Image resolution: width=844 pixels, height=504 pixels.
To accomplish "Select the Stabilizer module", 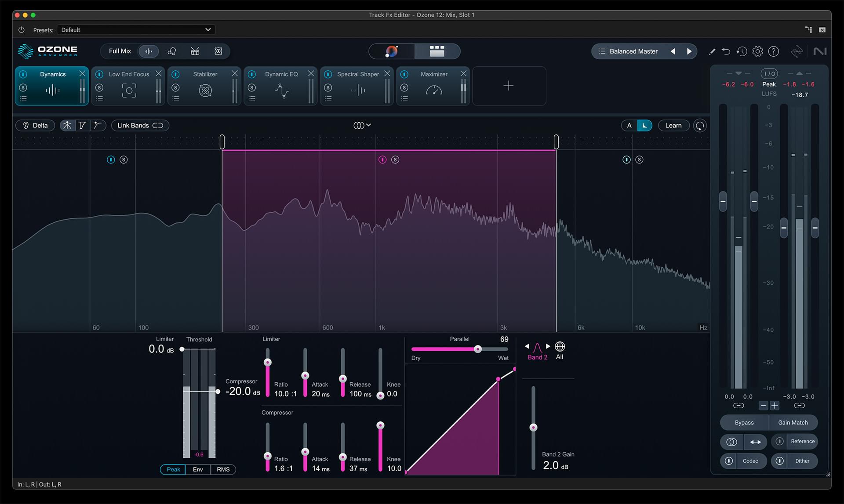I will pyautogui.click(x=205, y=86).
